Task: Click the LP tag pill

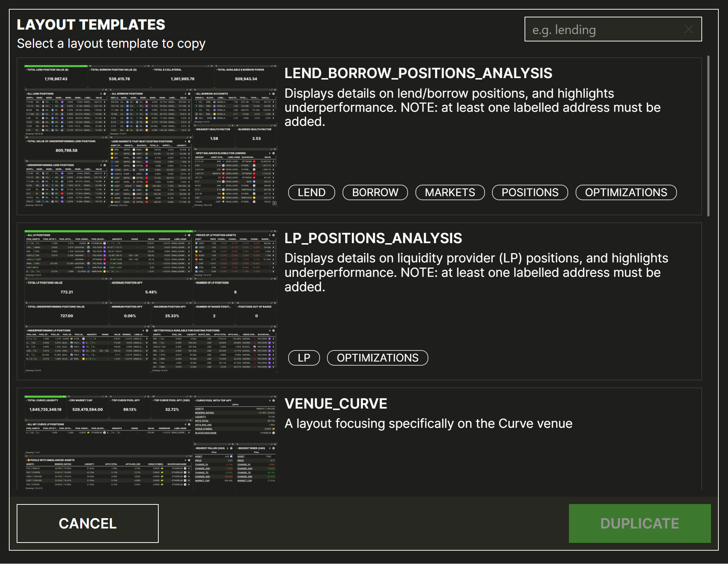Action: 304,358
